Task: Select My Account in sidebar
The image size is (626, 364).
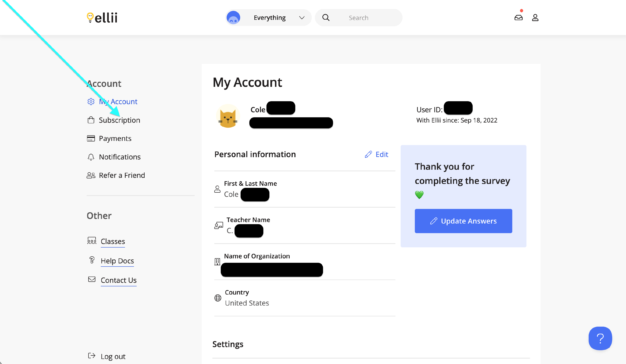Action: (x=118, y=102)
